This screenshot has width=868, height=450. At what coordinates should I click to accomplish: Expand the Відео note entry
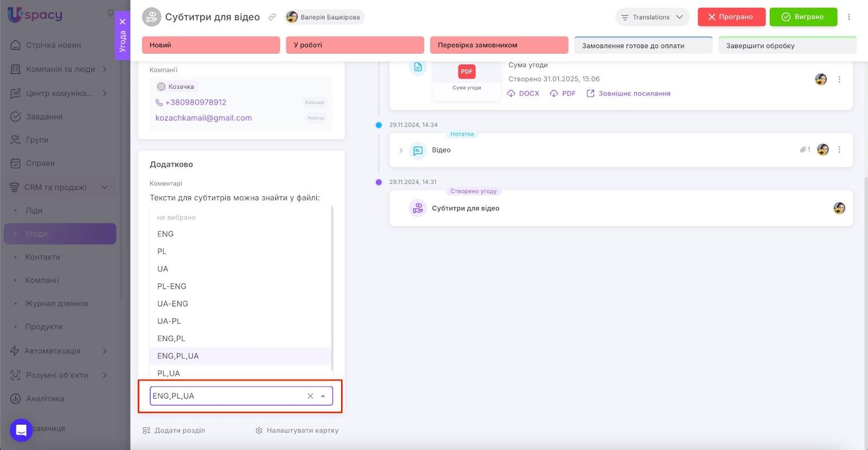click(x=401, y=150)
